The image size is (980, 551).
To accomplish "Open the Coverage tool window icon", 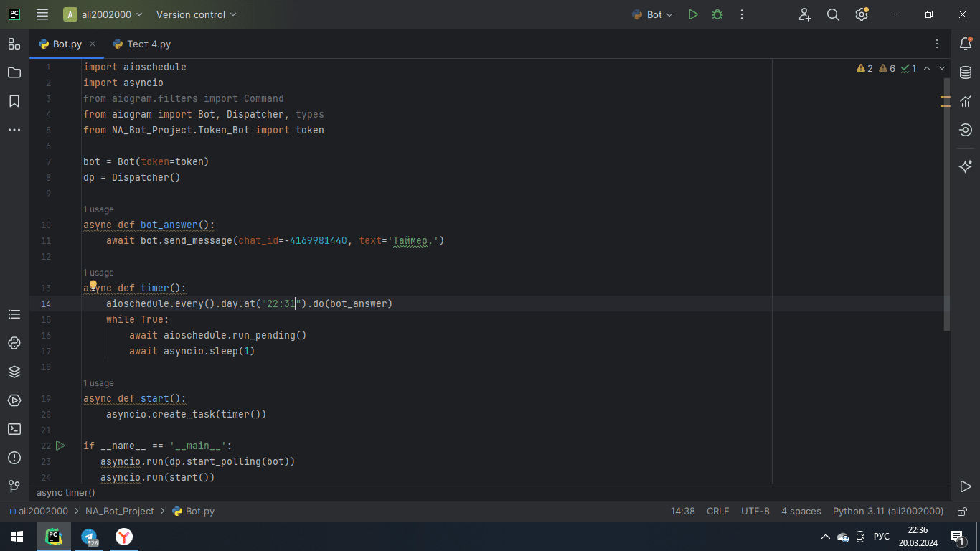I will 966,130.
